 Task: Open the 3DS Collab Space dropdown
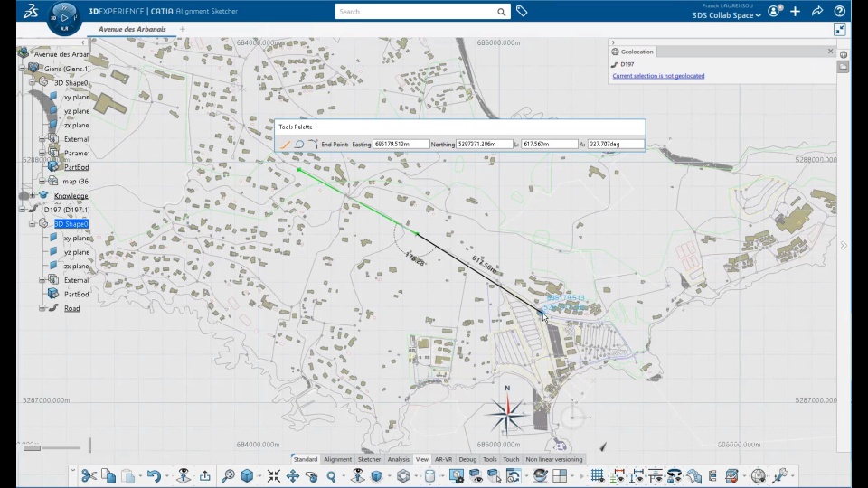point(726,15)
